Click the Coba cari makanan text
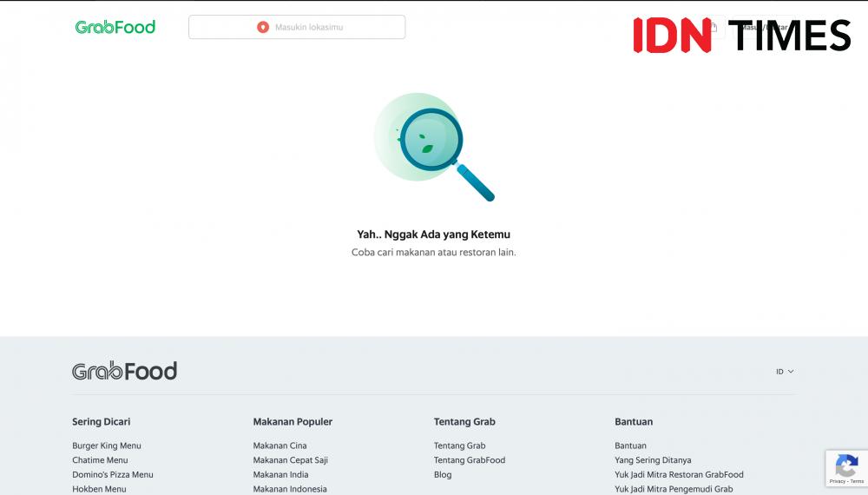This screenshot has width=868, height=495. point(433,253)
